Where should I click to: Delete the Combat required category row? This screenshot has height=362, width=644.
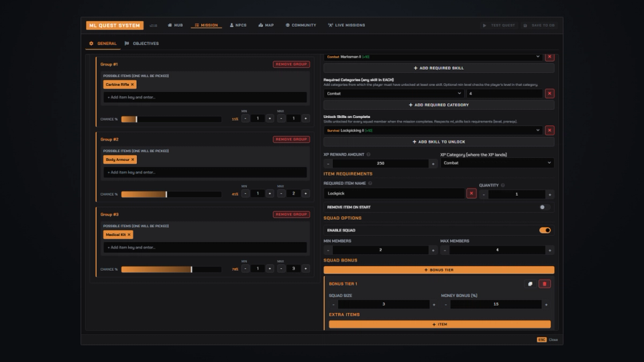pos(549,94)
